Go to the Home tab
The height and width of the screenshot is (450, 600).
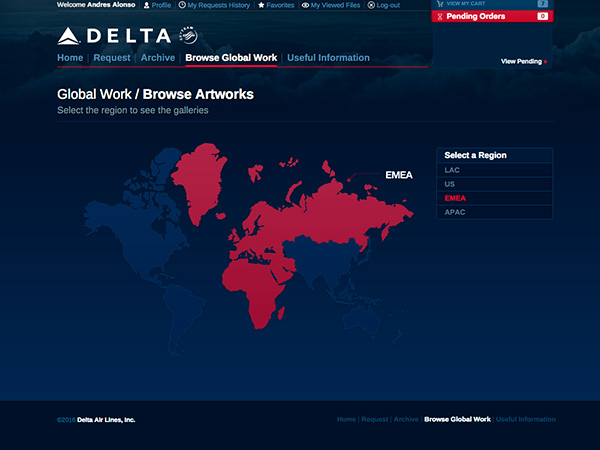pyautogui.click(x=70, y=58)
